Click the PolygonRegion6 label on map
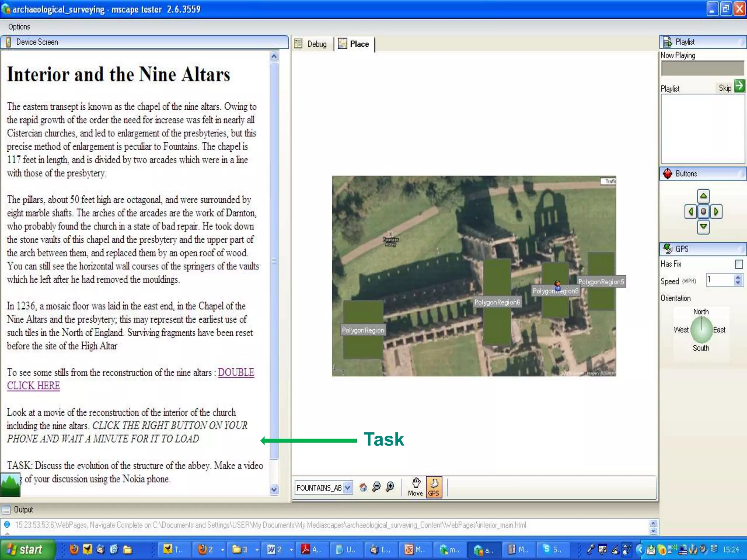 pos(497,302)
